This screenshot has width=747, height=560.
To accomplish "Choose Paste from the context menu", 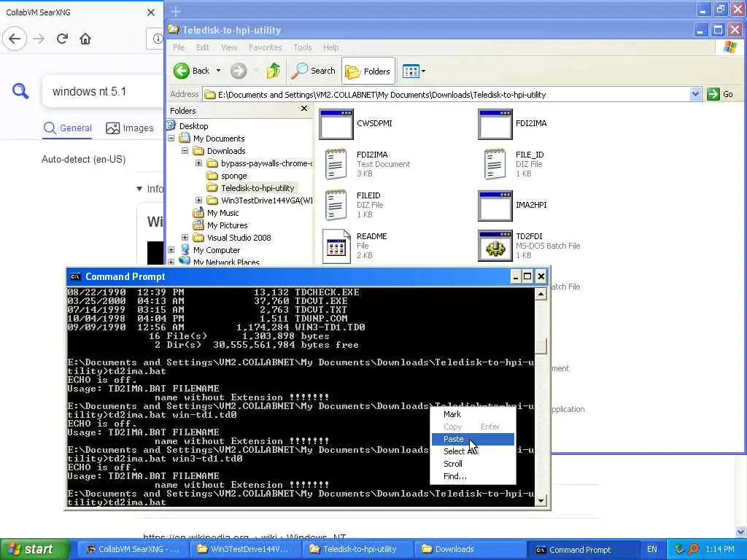I will click(x=473, y=439).
